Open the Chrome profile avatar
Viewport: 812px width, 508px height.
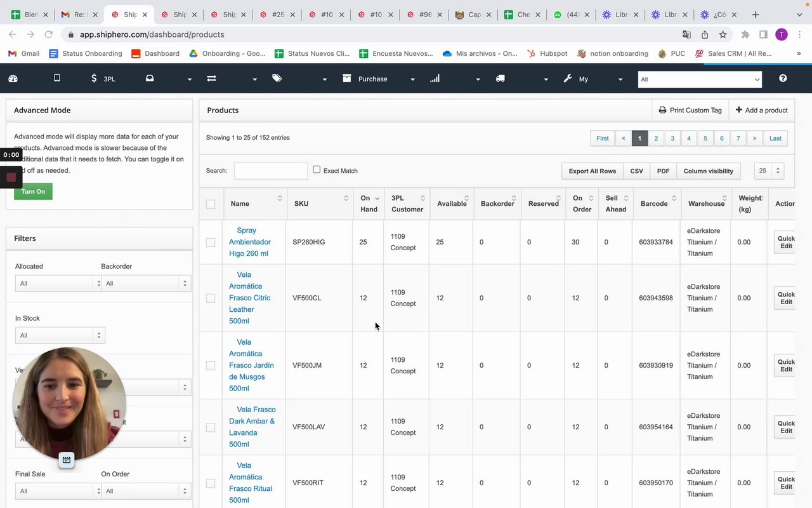coord(782,34)
